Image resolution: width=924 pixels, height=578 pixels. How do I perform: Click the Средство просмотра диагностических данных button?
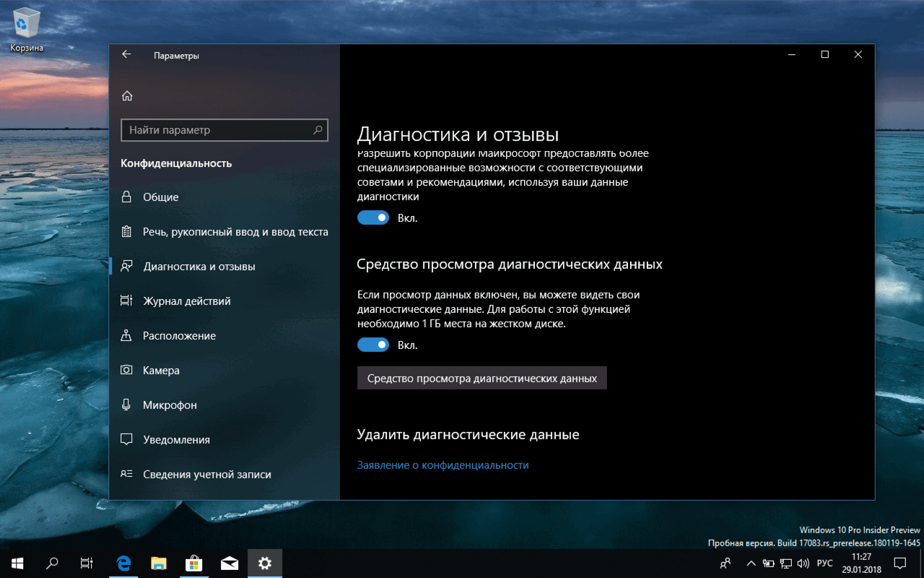coord(482,378)
